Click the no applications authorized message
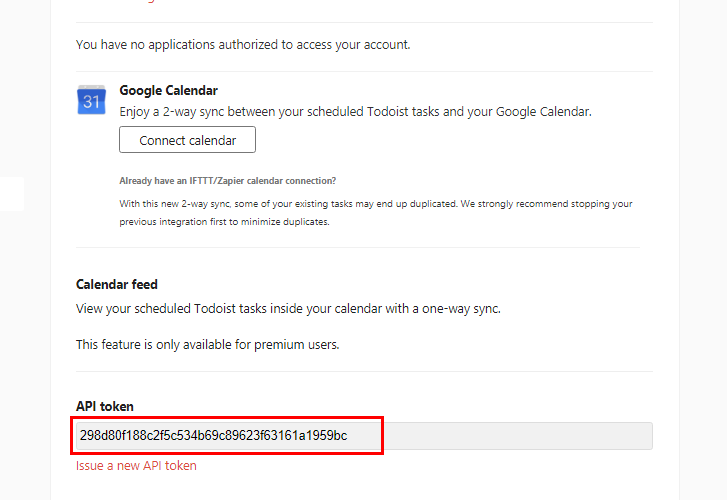The width and height of the screenshot is (727, 500). pyautogui.click(x=243, y=45)
